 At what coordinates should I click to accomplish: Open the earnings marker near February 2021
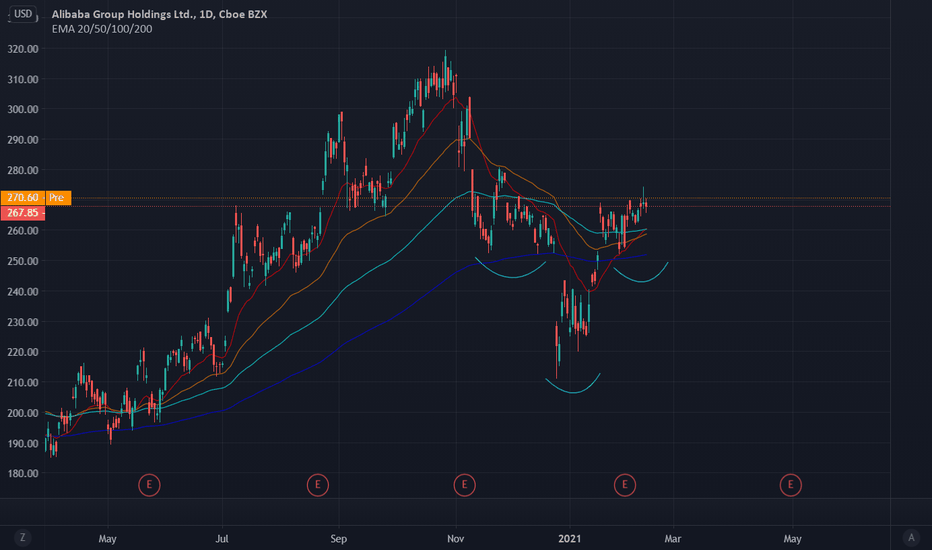pyautogui.click(x=625, y=485)
